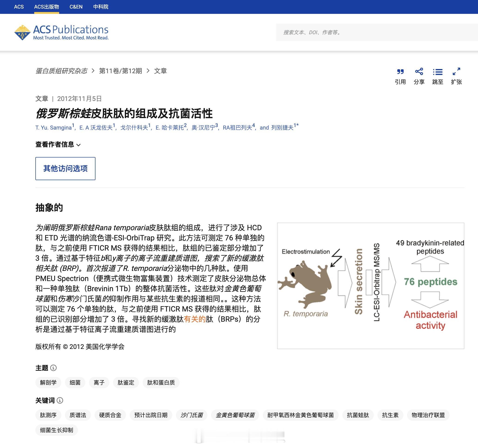The image size is (478, 448).
Task: Click the search field 搜索文本、DOI、作者等
Action: 377,32
